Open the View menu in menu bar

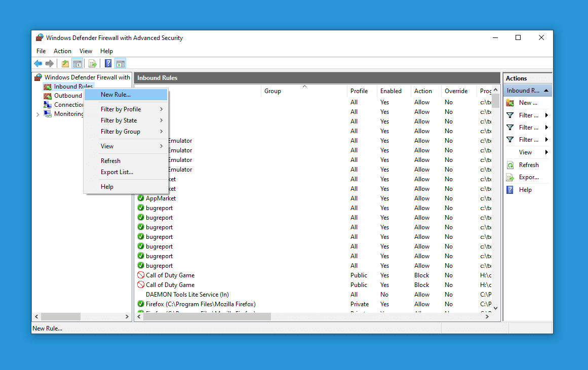(86, 51)
